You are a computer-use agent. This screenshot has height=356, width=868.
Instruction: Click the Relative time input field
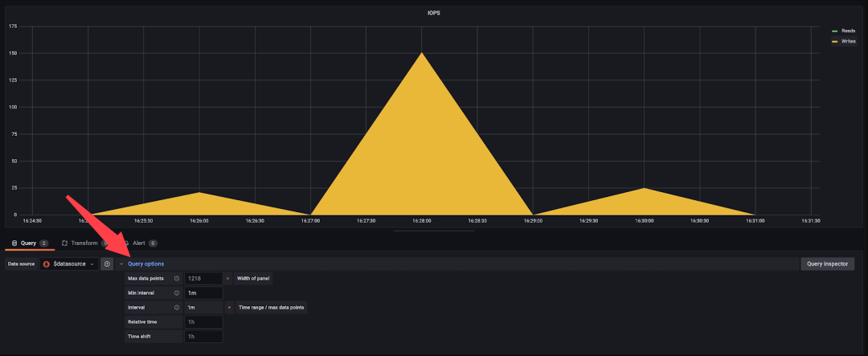(203, 321)
